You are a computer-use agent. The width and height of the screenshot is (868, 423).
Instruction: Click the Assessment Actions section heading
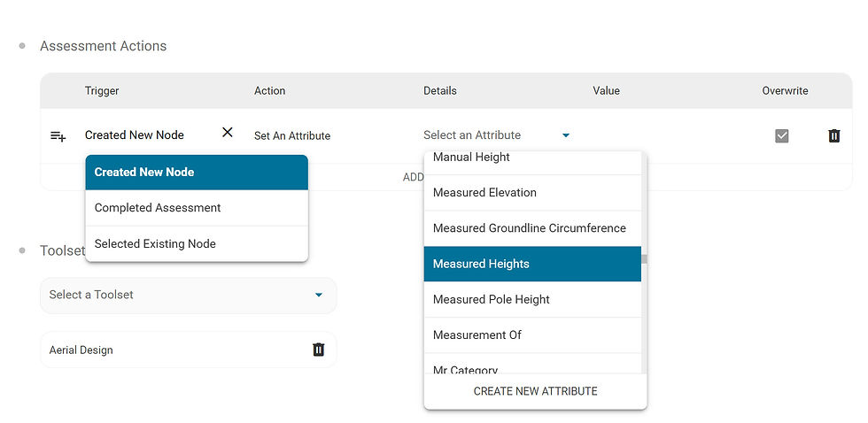103,46
